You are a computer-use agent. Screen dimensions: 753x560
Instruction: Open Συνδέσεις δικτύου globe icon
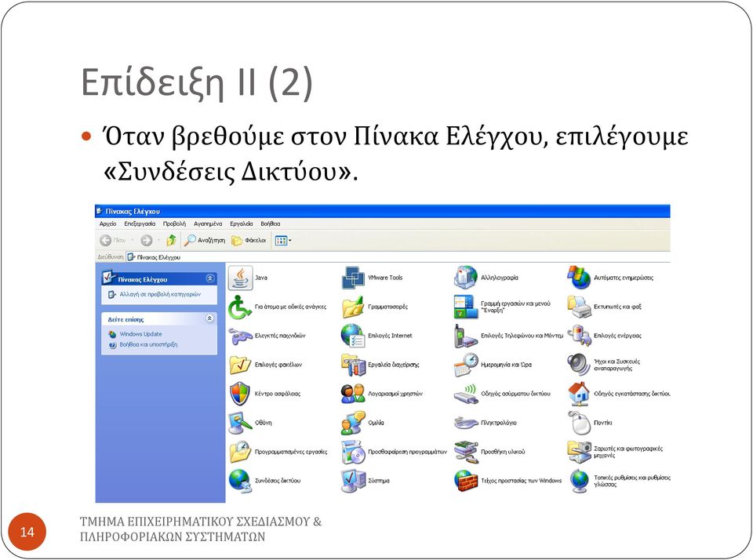pos(240,481)
